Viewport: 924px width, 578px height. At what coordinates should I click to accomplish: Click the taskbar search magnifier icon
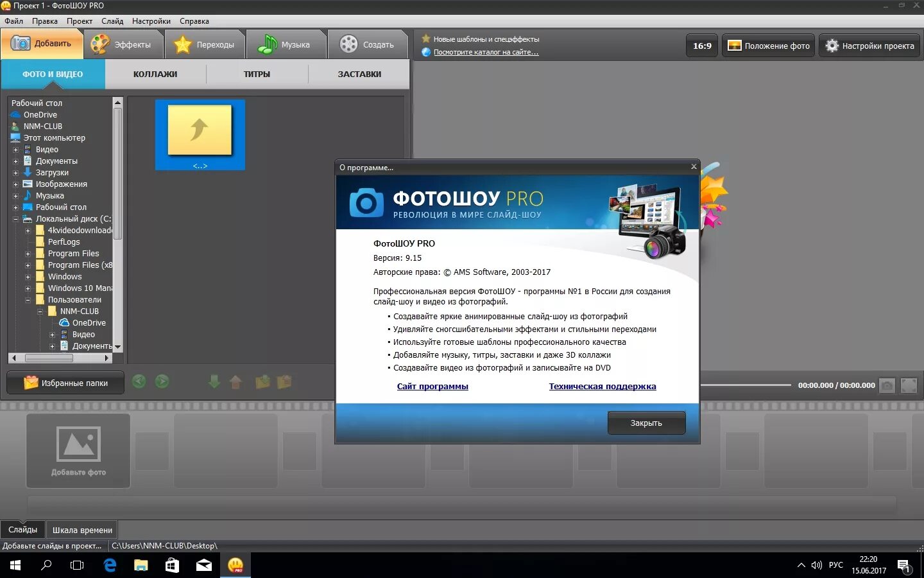46,565
